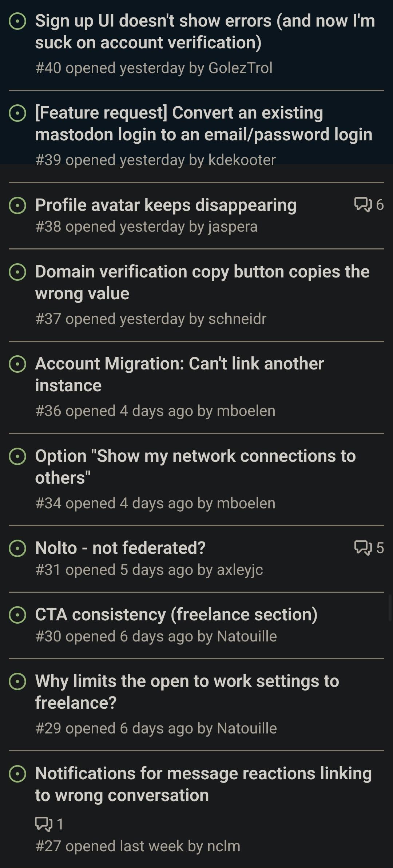393x868 pixels.
Task: Open "Domain verification copy button" issue
Action: [x=202, y=283]
